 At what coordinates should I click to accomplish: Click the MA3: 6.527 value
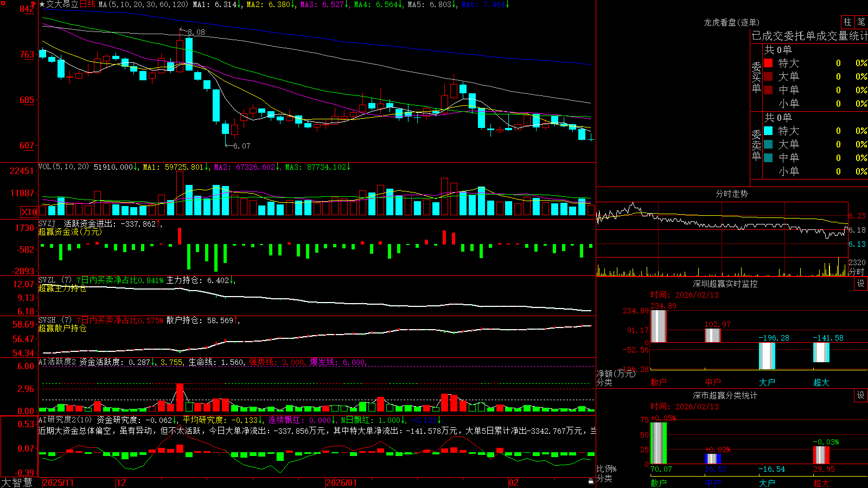pyautogui.click(x=322, y=4)
